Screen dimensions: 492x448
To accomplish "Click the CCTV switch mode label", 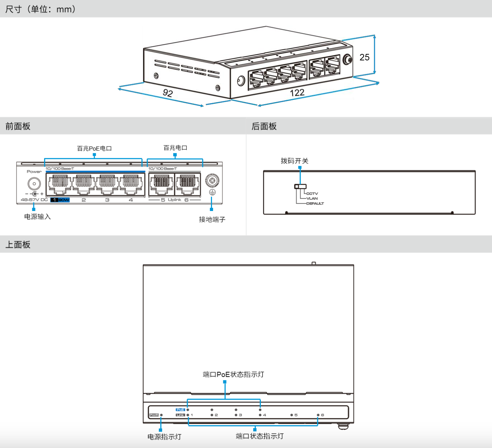I will pos(312,194).
